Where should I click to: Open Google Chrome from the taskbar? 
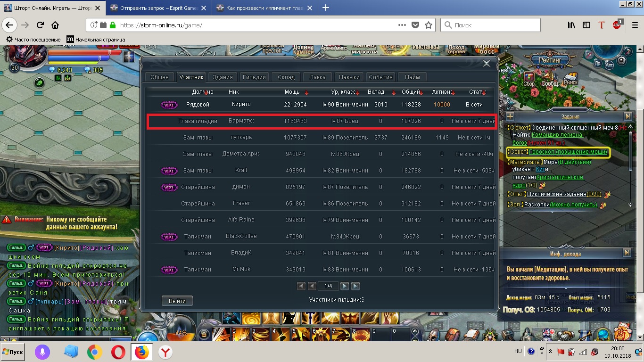[x=95, y=352]
